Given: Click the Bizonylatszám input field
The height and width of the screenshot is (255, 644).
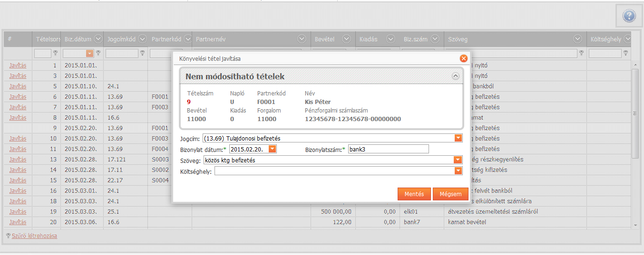Looking at the screenshot, I should [x=389, y=149].
